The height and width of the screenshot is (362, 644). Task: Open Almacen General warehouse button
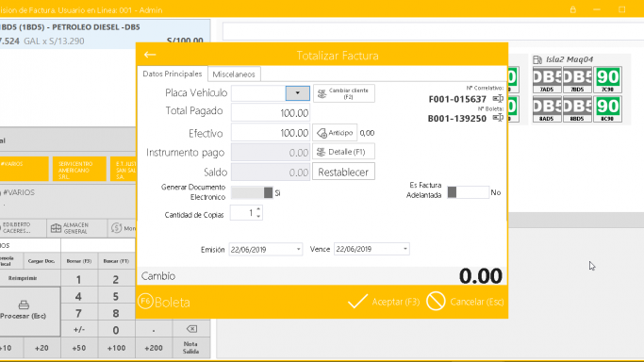[70, 228]
